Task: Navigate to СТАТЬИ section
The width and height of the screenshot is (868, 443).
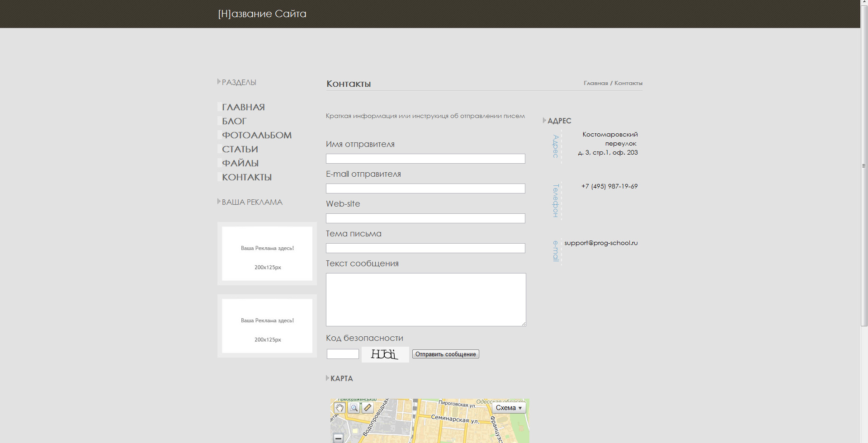Action: pyautogui.click(x=240, y=149)
